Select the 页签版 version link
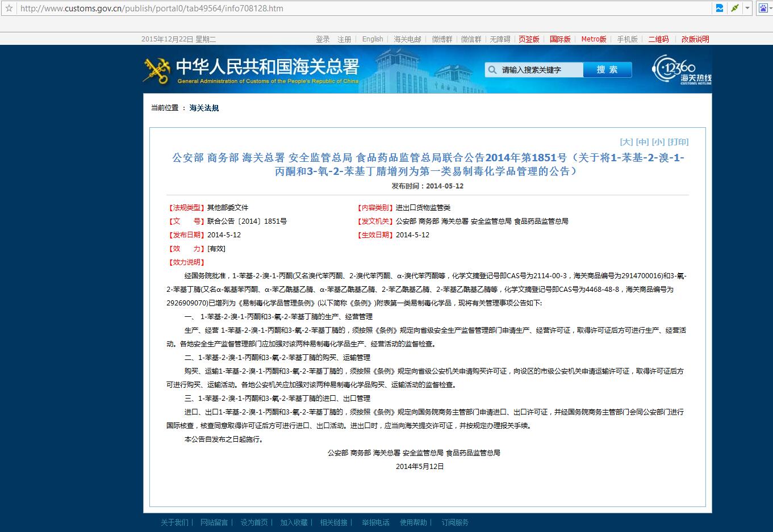 tap(529, 39)
